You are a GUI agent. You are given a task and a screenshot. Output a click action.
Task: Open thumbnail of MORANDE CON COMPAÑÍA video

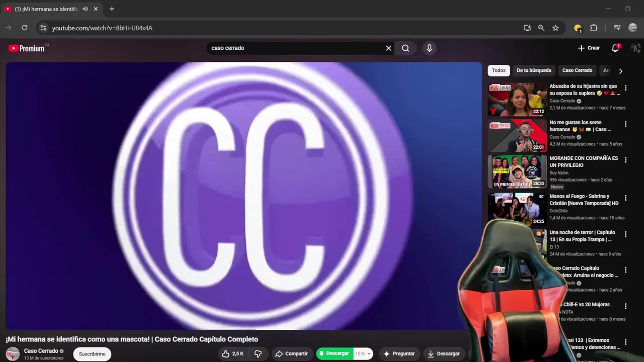(517, 171)
